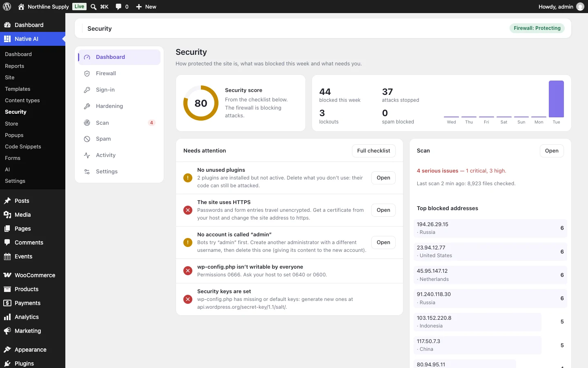Click blocked address 194.26.29.15
Image resolution: width=588 pixels, height=368 pixels.
tap(490, 228)
